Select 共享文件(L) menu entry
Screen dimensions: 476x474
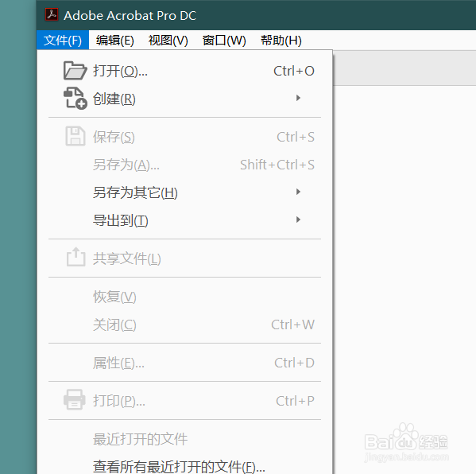pyautogui.click(x=184, y=258)
